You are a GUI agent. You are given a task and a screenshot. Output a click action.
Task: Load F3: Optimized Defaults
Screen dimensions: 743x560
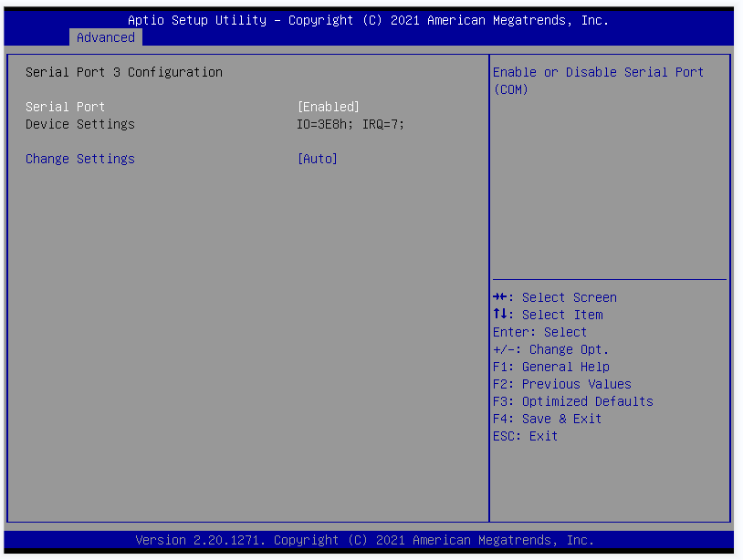tap(572, 401)
